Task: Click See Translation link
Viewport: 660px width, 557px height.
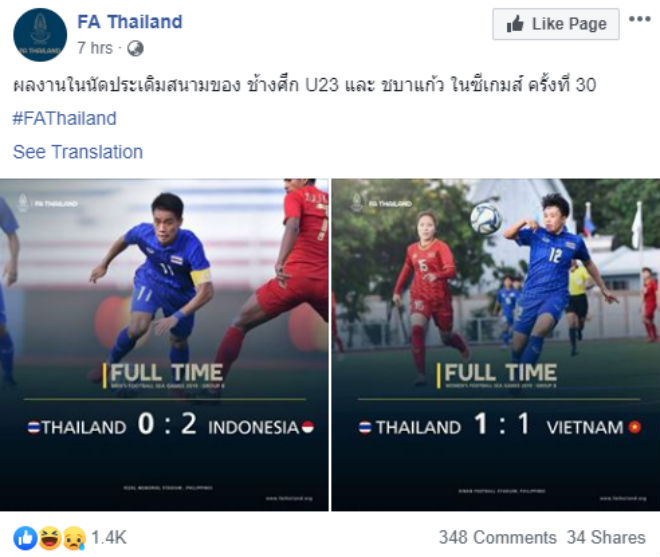Action: [78, 152]
